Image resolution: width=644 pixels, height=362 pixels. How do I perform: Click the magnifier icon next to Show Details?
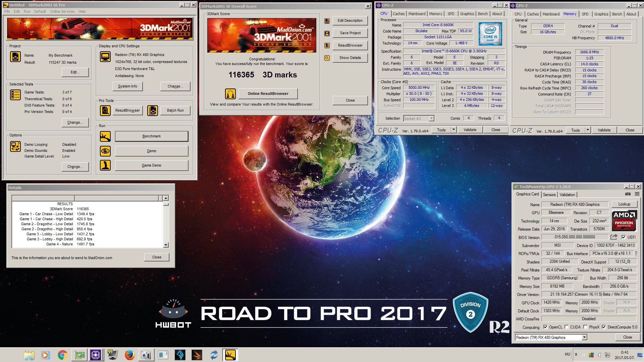(327, 58)
